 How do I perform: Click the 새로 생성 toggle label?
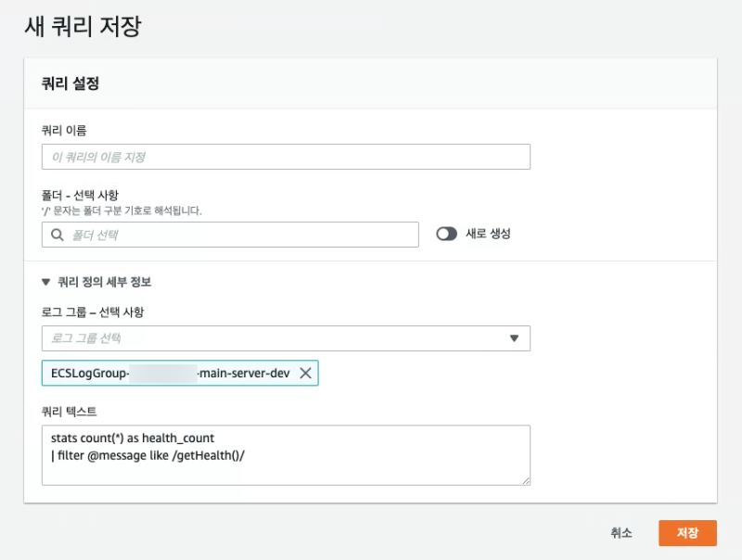pyautogui.click(x=489, y=235)
